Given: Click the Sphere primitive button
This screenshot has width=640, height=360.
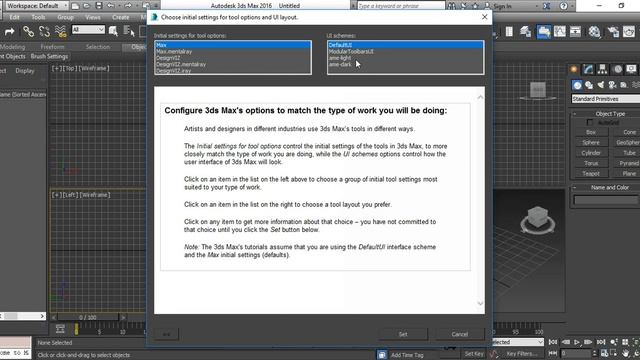Looking at the screenshot, I should pyautogui.click(x=591, y=142).
